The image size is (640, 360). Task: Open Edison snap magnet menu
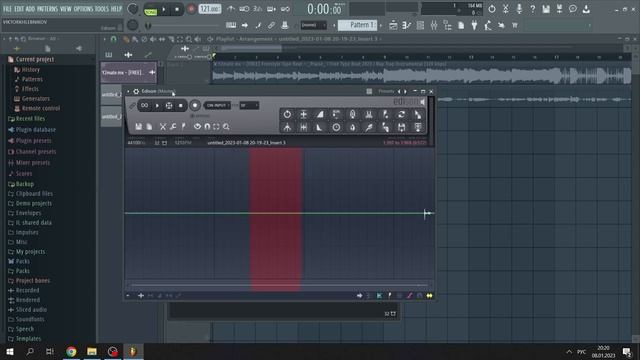click(207, 127)
